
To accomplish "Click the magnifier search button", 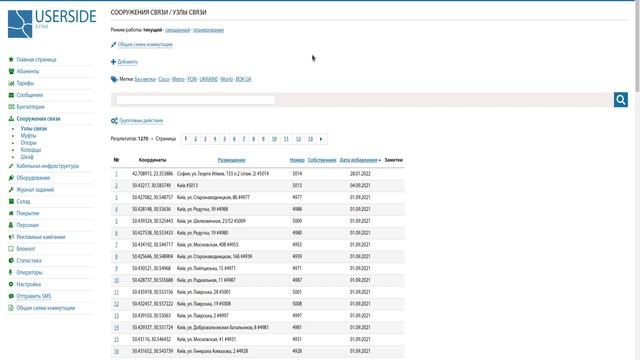I will [x=620, y=100].
